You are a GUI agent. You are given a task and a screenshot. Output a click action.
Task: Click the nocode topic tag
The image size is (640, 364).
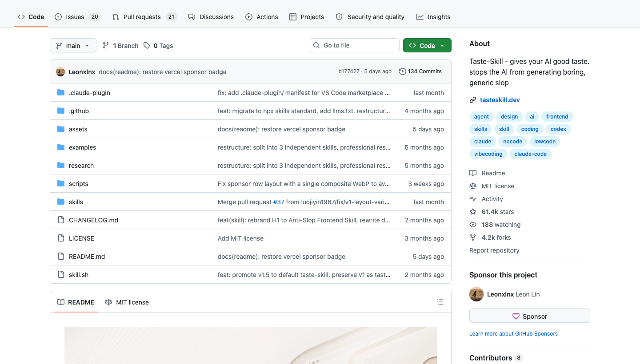click(513, 142)
